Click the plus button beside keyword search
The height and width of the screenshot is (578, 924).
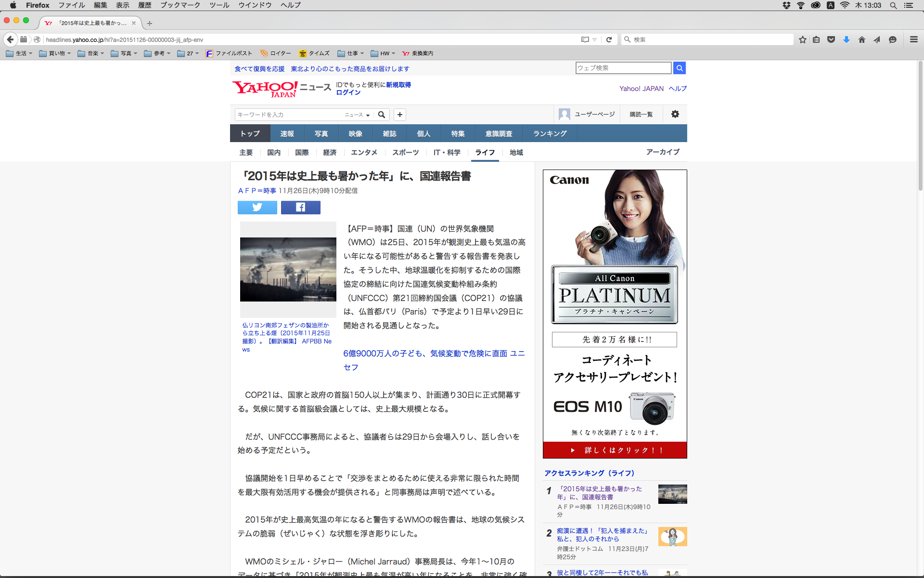click(399, 115)
